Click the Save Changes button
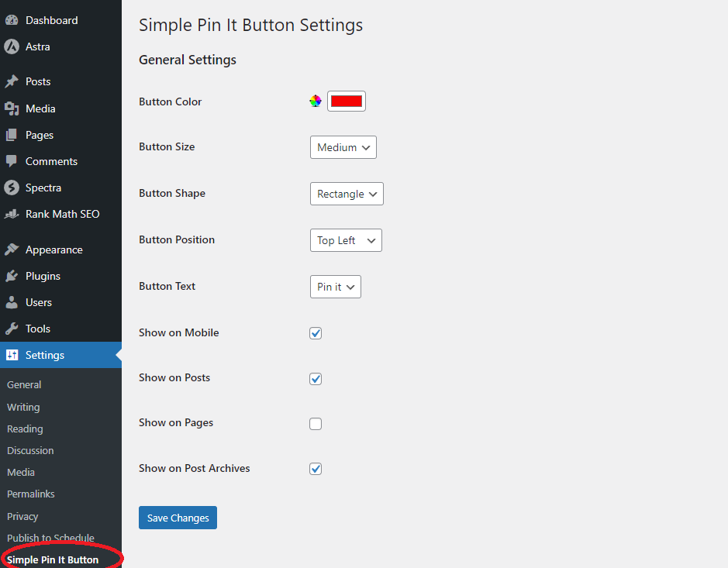This screenshot has width=728, height=568. pos(178,518)
